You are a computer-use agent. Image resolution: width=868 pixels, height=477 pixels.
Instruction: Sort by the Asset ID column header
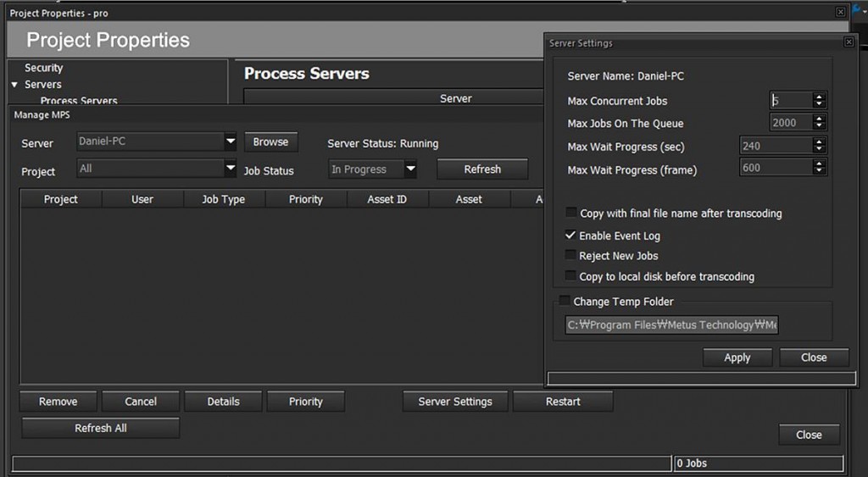click(387, 199)
